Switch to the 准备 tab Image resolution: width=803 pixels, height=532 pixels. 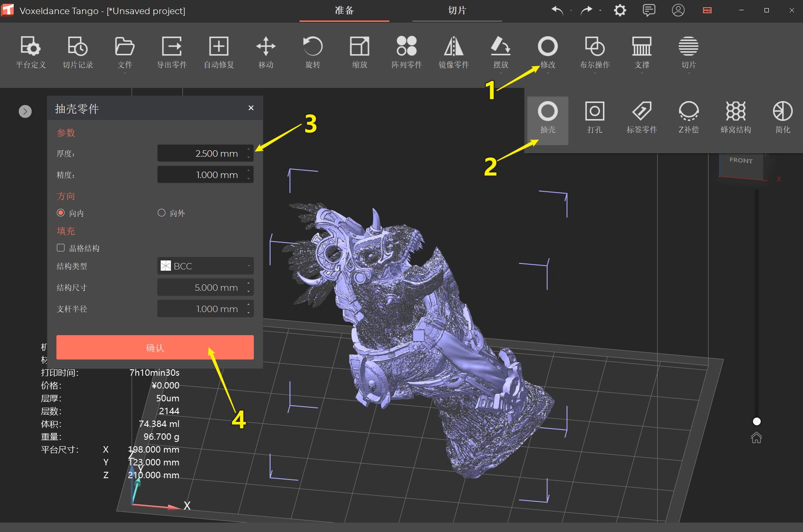(344, 10)
